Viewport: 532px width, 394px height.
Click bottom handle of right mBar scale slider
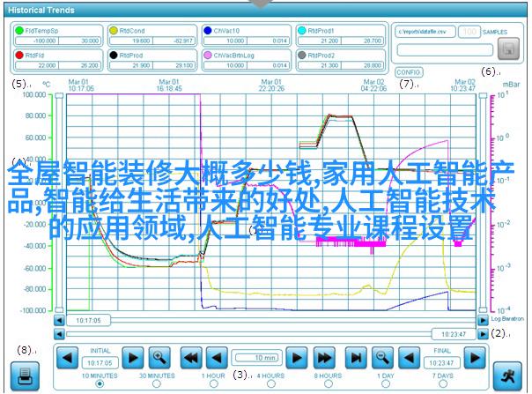[x=483, y=309]
